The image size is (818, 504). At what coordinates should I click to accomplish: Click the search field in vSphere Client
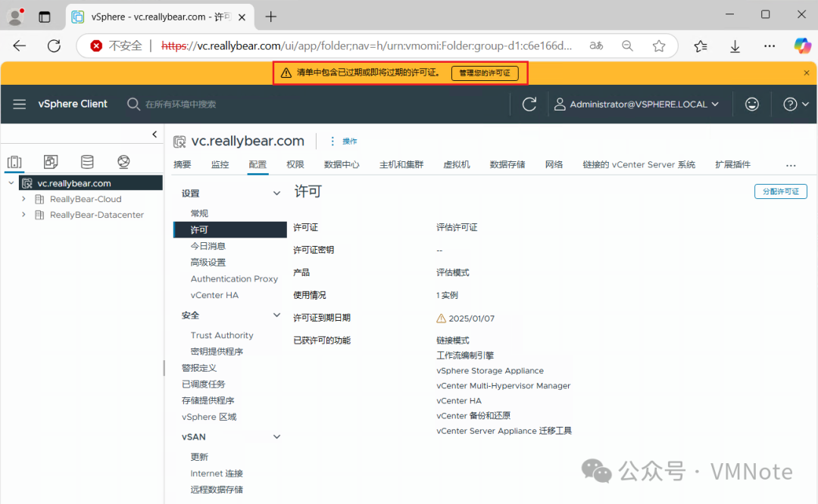coord(180,104)
